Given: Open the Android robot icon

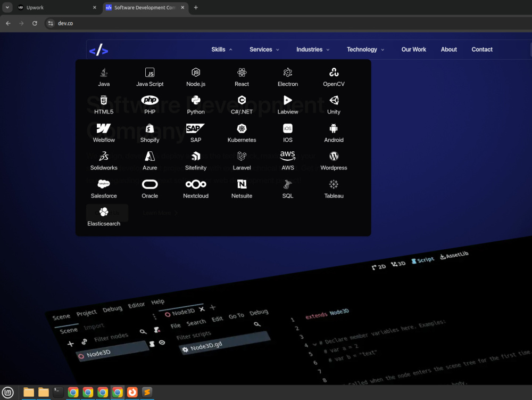Looking at the screenshot, I should click(334, 128).
